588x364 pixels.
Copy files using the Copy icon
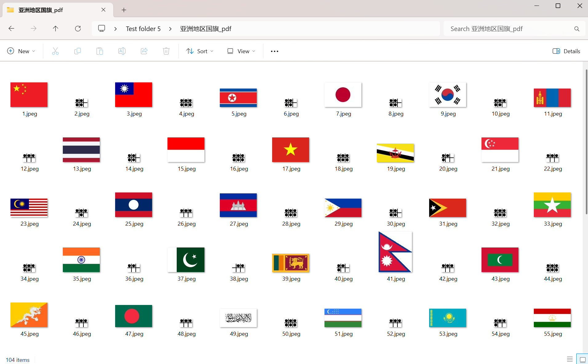coord(77,51)
